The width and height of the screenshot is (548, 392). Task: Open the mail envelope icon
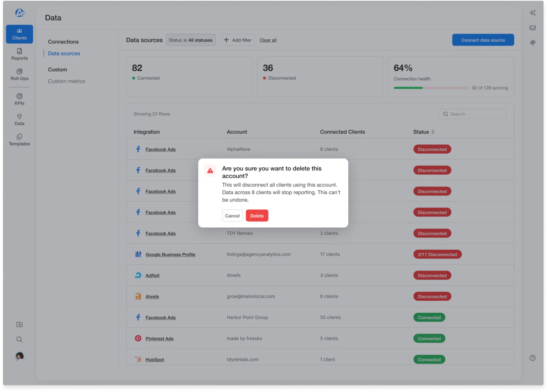tap(533, 28)
